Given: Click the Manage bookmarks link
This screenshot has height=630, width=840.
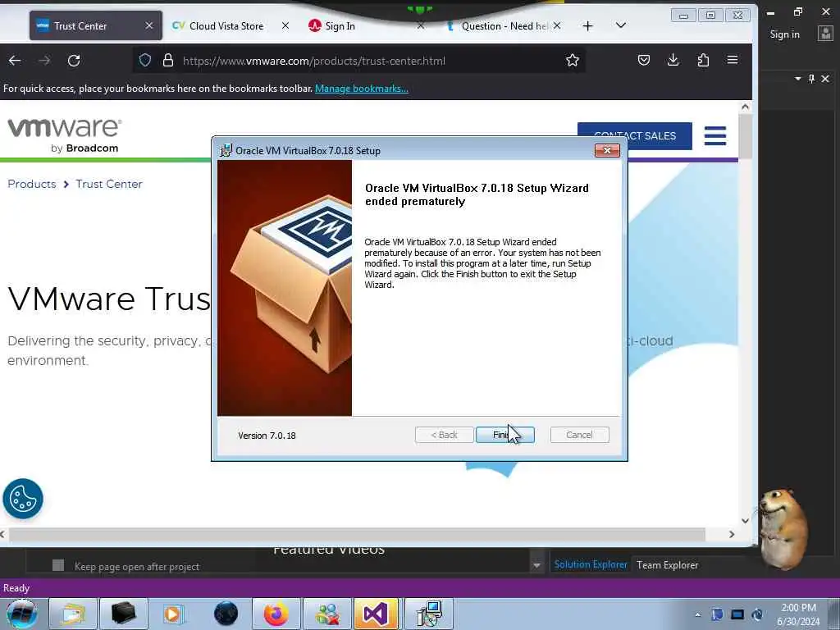Looking at the screenshot, I should (362, 89).
